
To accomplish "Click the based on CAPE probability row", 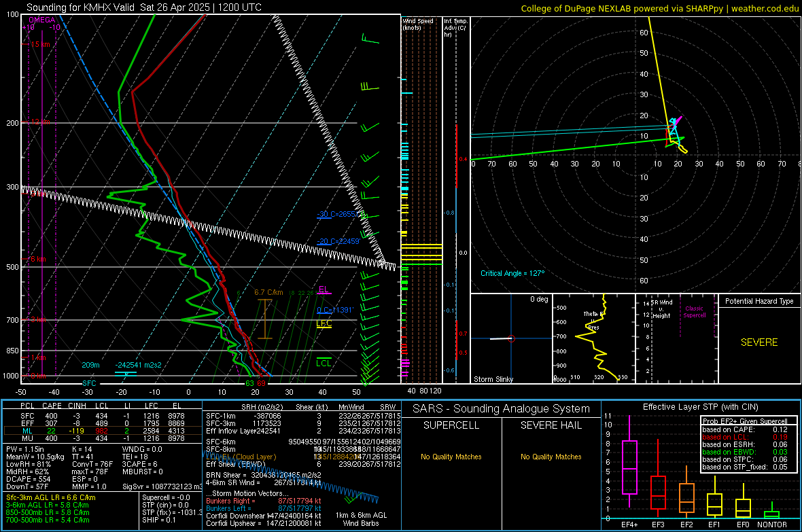I will [x=745, y=429].
